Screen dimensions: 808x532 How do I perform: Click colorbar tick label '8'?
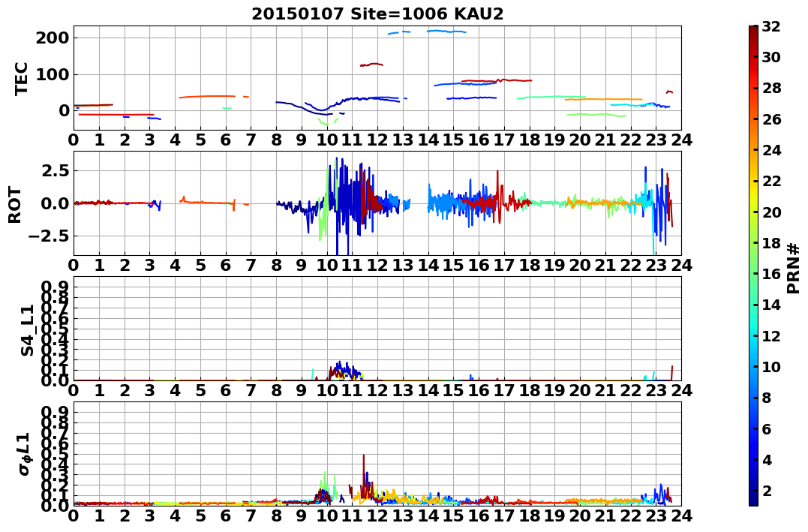767,398
